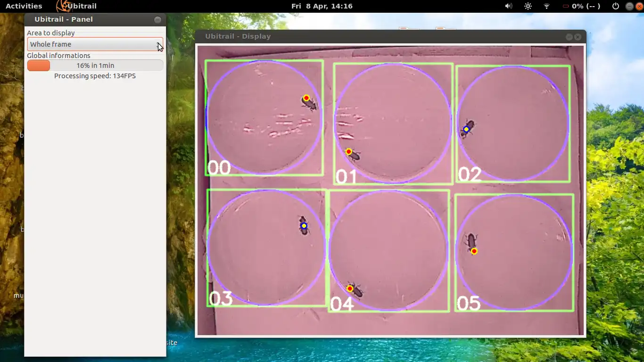
Task: Minimize the Ubitrail - Panel window
Action: click(157, 20)
